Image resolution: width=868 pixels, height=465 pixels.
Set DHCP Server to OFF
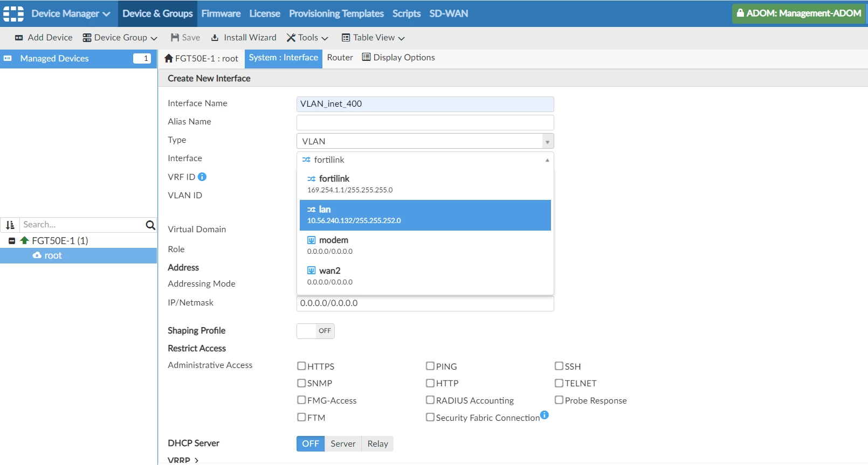click(x=311, y=444)
